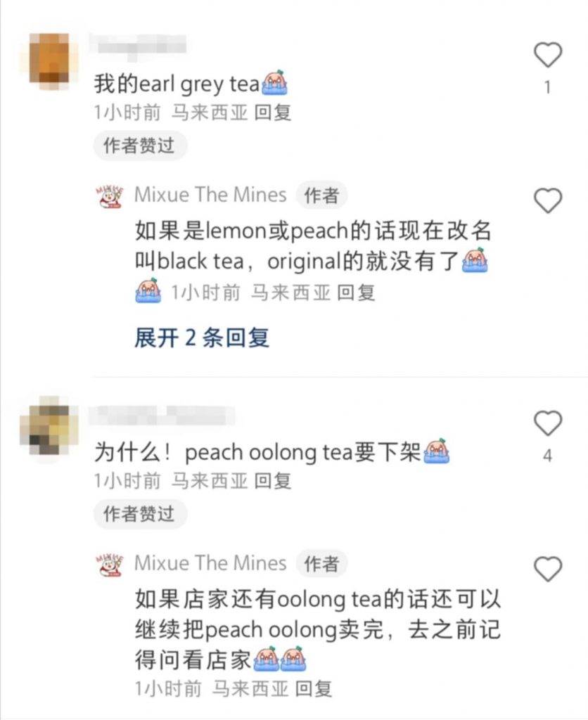Viewport: 588px width, 720px height.
Task: Like the earl grey tea comment
Action: (548, 55)
